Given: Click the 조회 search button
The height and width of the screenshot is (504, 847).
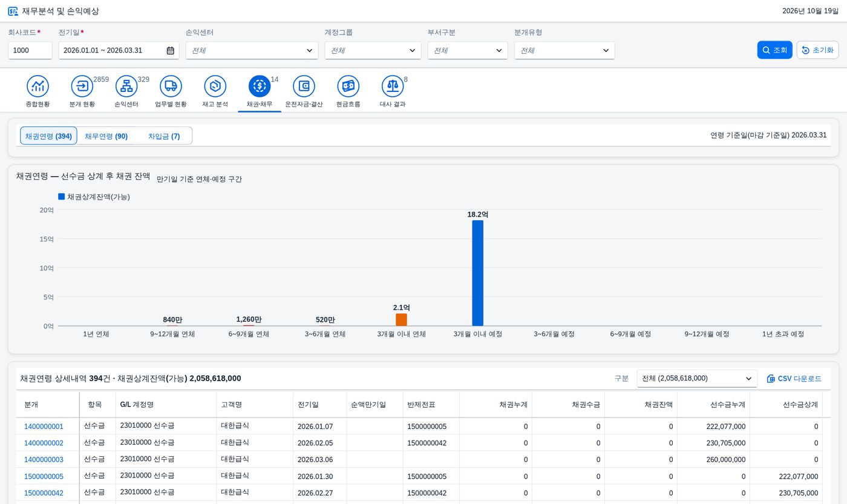Looking at the screenshot, I should tap(774, 50).
